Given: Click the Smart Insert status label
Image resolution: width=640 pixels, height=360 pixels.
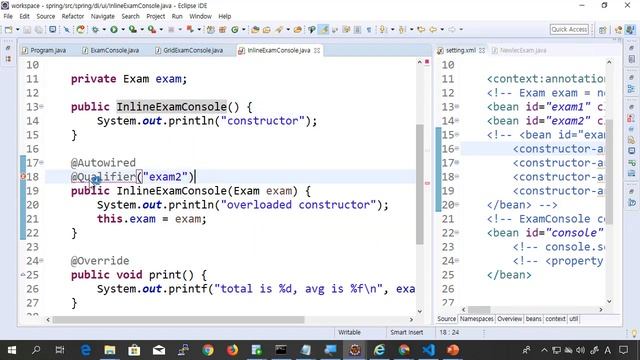Looking at the screenshot, I should 407,333.
